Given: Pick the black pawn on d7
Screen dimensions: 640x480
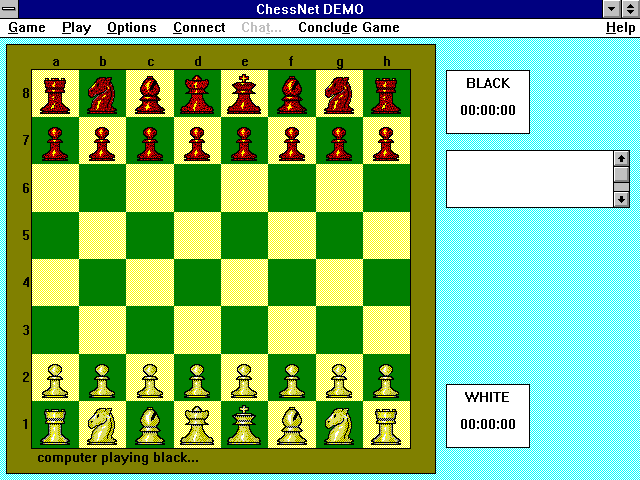Looking at the screenshot, I should (x=197, y=144).
